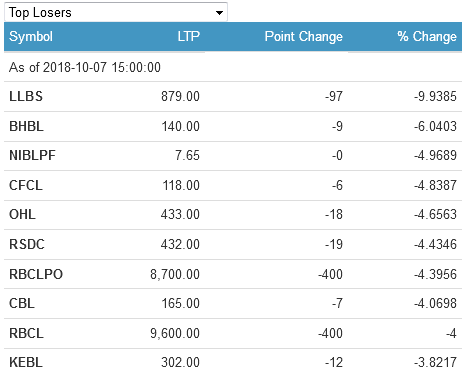Sort by Symbol column header
Image resolution: width=467 pixels, height=374 pixels.
[x=31, y=36]
